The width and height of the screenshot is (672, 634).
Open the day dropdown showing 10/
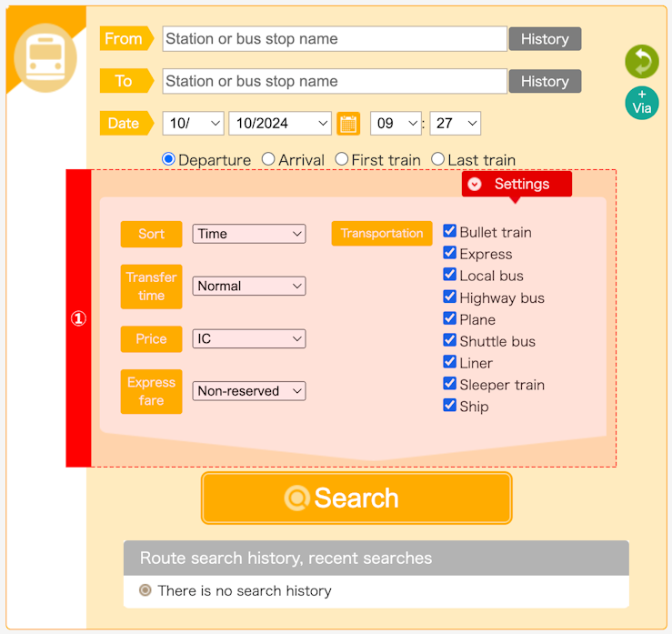tap(194, 124)
